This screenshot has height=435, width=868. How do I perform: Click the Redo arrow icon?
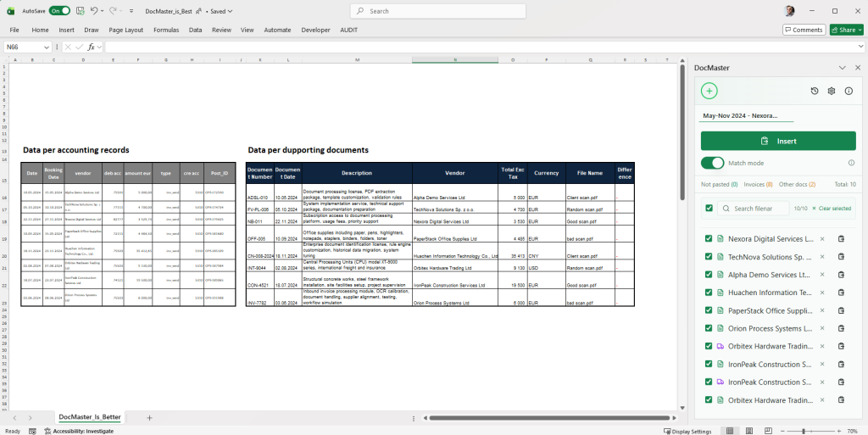[113, 10]
